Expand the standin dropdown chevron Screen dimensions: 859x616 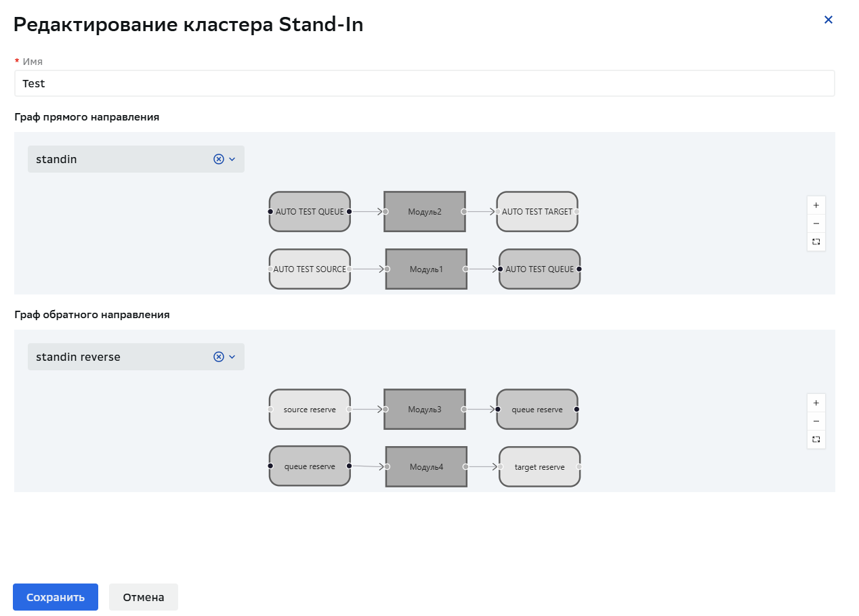tap(232, 159)
